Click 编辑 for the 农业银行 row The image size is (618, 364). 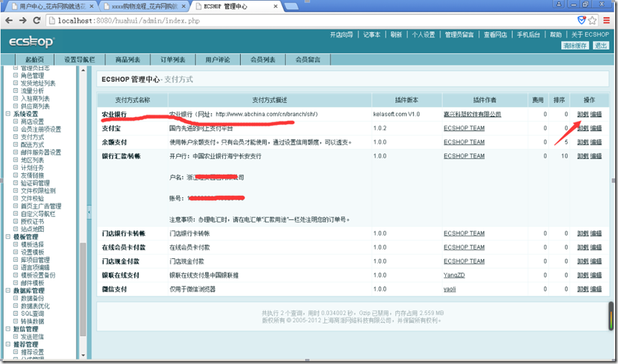[596, 114]
